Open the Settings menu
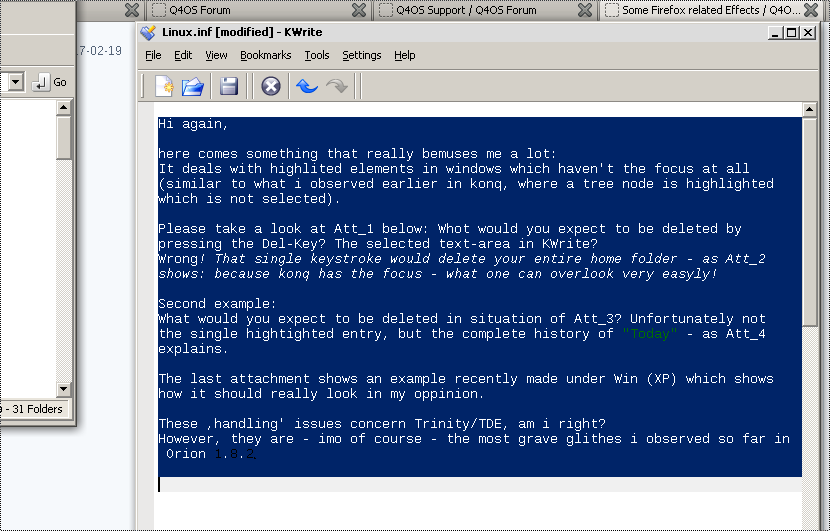The height and width of the screenshot is (531, 830). click(362, 55)
